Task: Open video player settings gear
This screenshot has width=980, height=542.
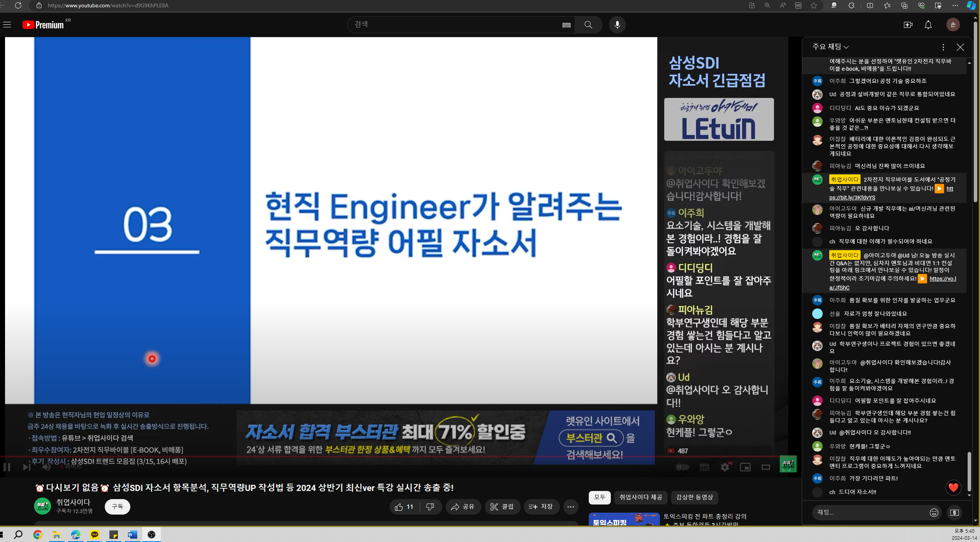Action: pyautogui.click(x=725, y=467)
